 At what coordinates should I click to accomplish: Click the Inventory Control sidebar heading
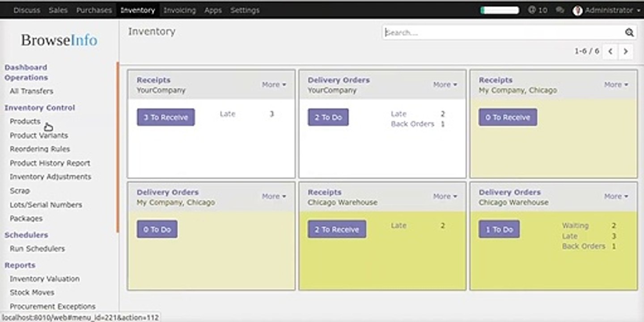[40, 108]
